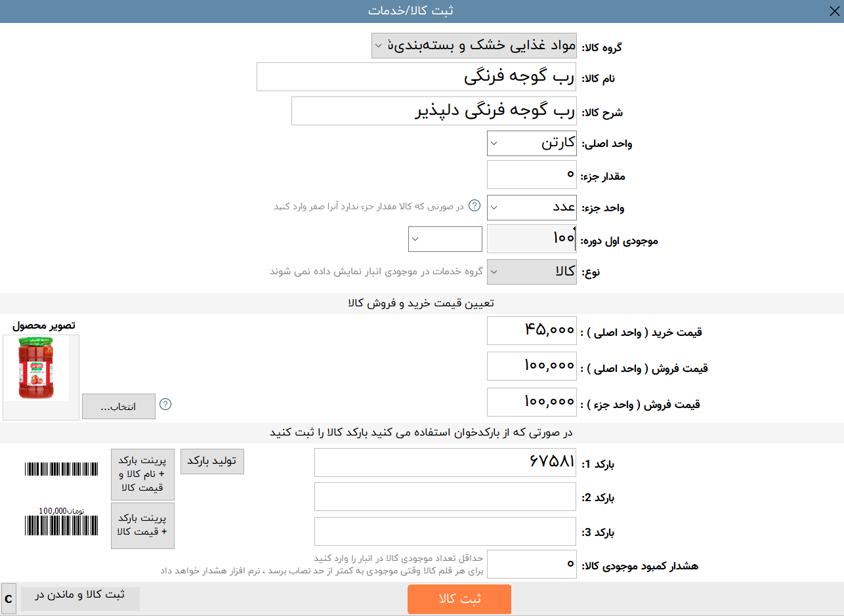Close the ثبت کالا/خدمات window
844x616 pixels.
[x=833, y=10]
